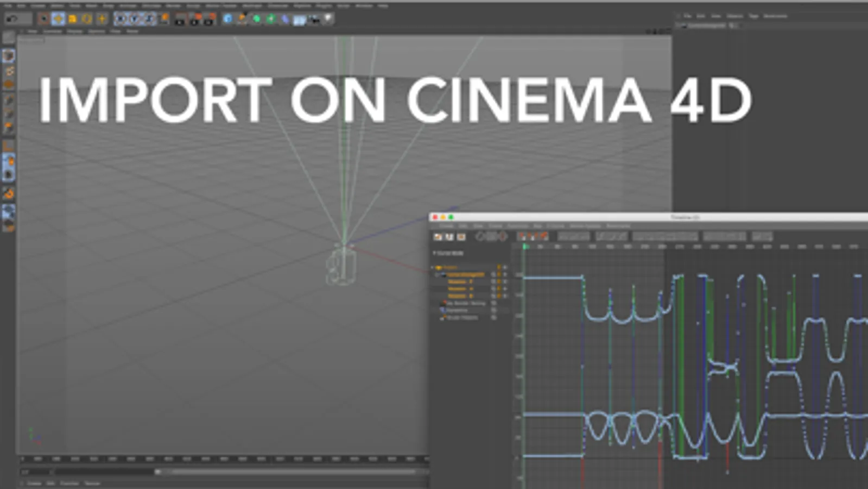Click the Undo arrow in the top toolbar
The image size is (868, 489).
click(12, 19)
